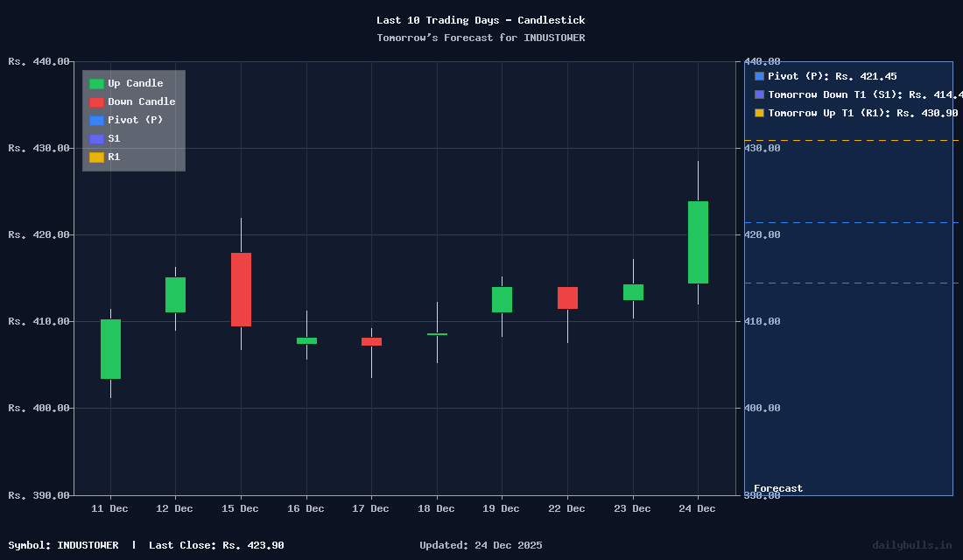
Task: Select the Tomorrow's Forecast subtitle
Action: (481, 38)
